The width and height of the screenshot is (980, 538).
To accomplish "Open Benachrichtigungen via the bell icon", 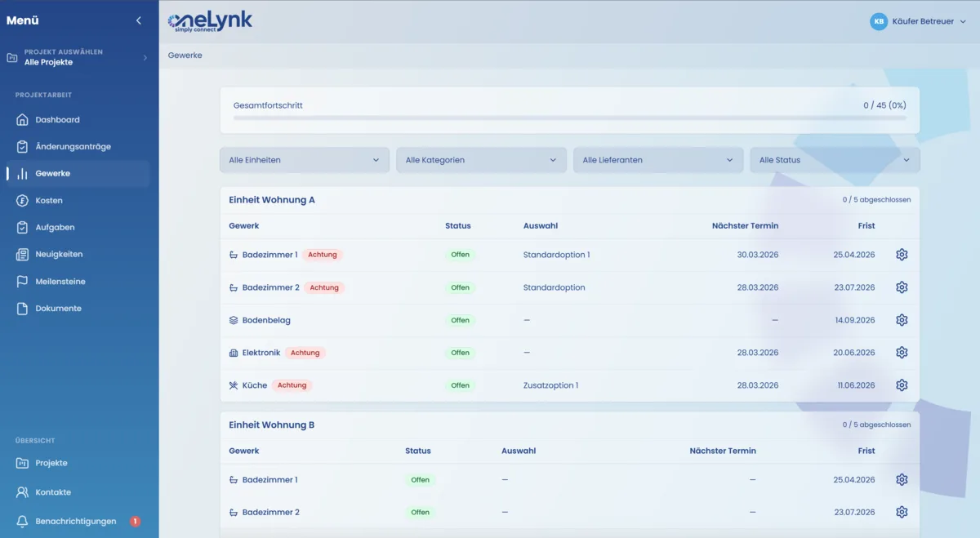I will (20, 521).
